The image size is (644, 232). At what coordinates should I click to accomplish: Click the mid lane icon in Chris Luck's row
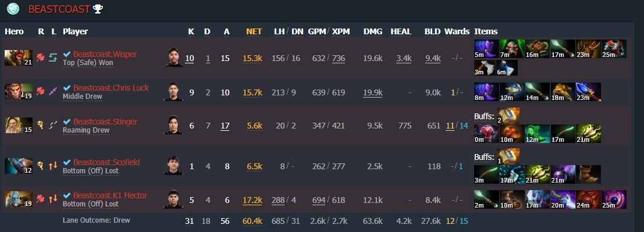(53, 91)
